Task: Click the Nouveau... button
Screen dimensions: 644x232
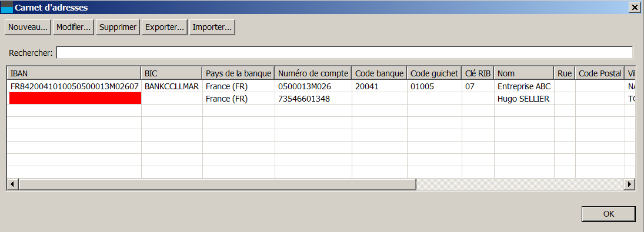Action: click(x=28, y=28)
